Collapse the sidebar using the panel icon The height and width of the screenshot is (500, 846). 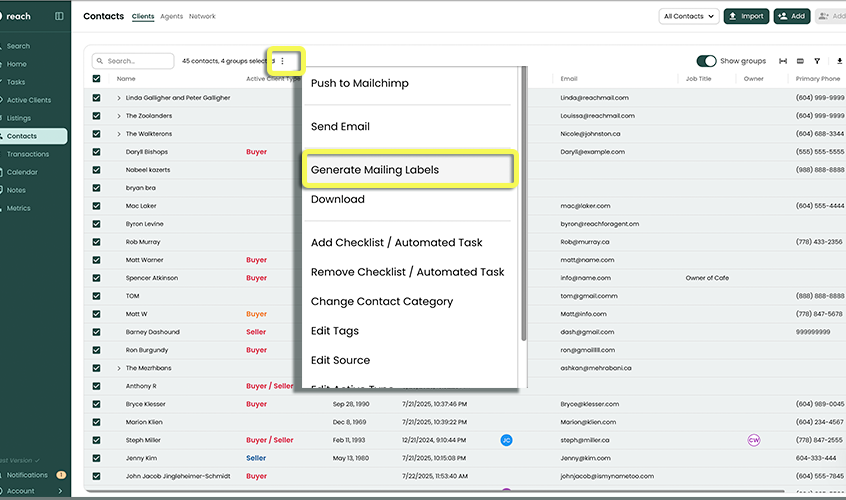point(59,16)
